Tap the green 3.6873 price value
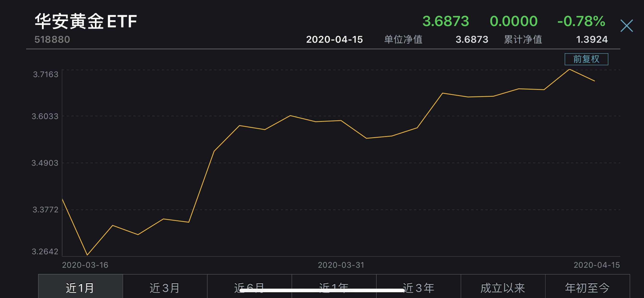Screen dimensions: 644x298 [446, 21]
